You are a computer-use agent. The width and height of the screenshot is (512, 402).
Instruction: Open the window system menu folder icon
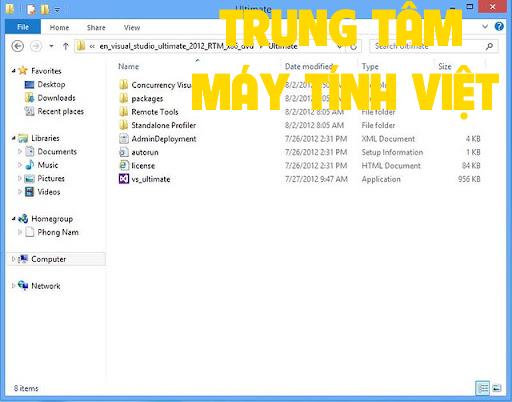click(x=10, y=9)
